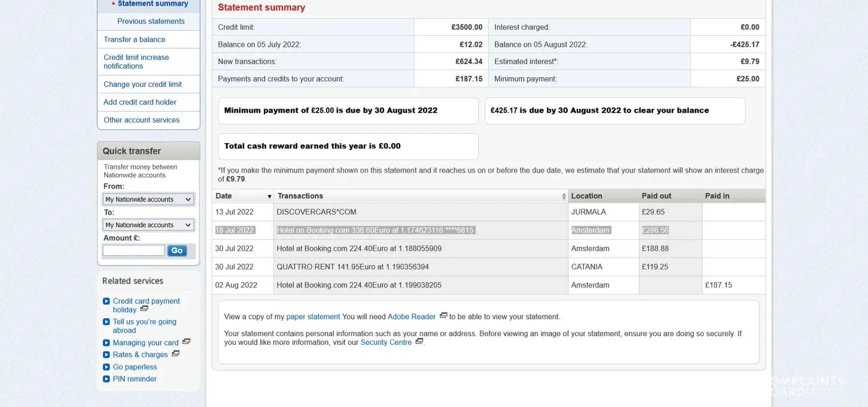The width and height of the screenshot is (868, 407).
Task: Follow the Security Centre link
Action: pyautogui.click(x=386, y=342)
